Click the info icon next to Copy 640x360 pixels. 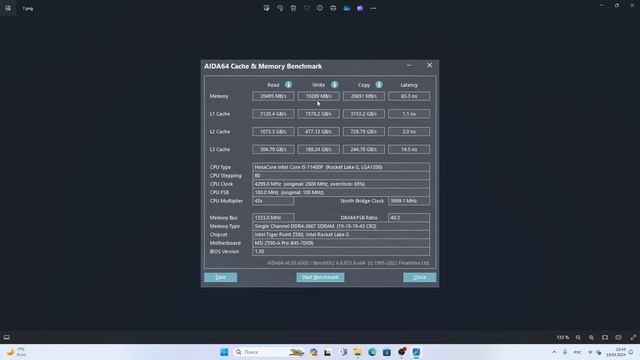[379, 84]
